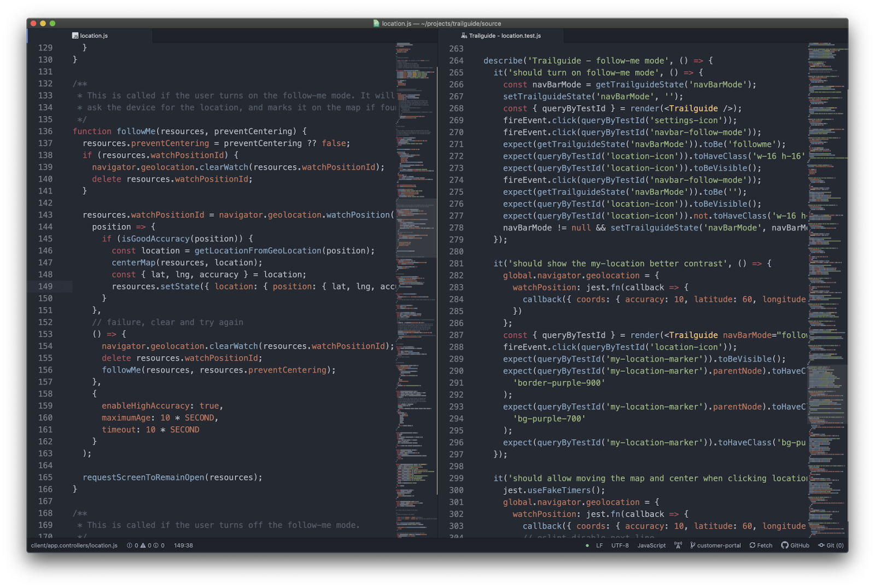Click 'bg-purple-700' string on line 294
This screenshot has width=875, height=588.
tap(549, 418)
